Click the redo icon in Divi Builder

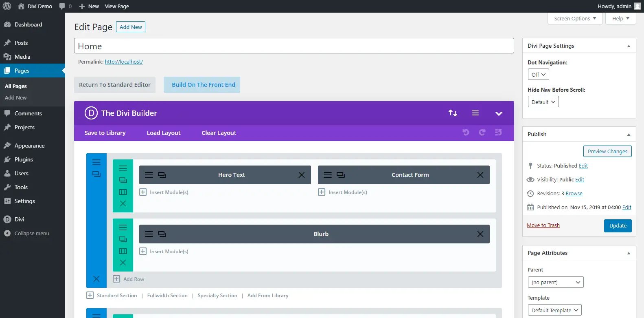coord(482,132)
